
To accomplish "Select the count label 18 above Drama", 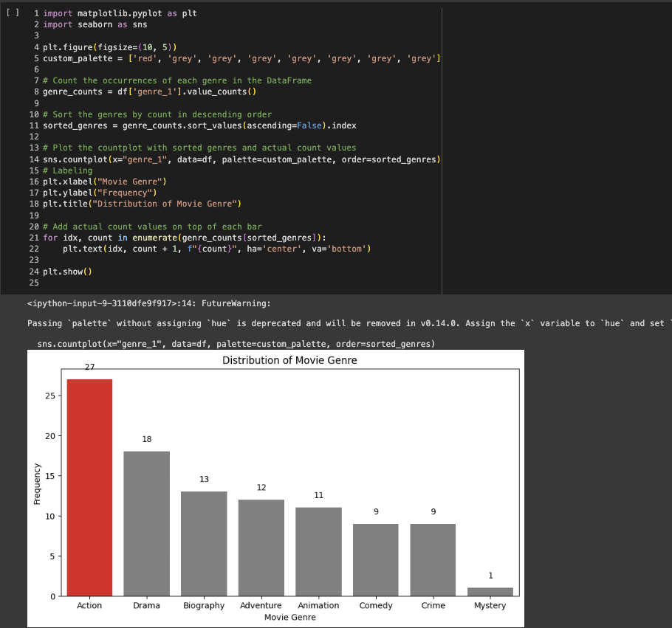I will click(147, 439).
